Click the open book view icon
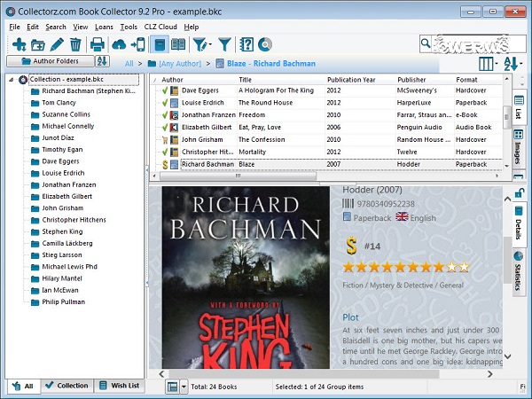Image resolution: width=532 pixels, height=399 pixels. click(178, 44)
